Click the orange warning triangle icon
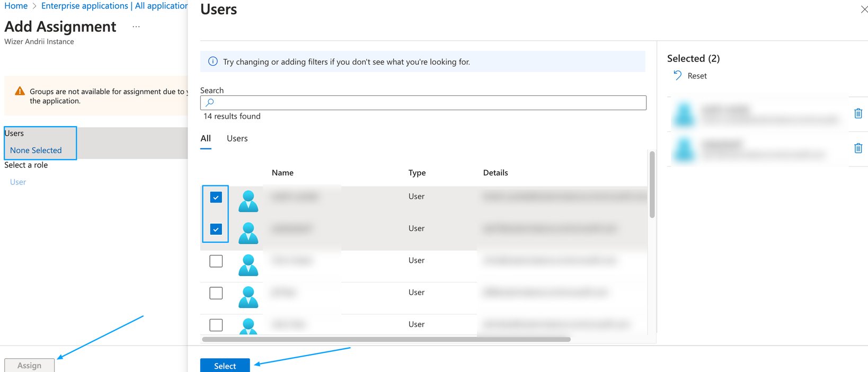 tap(20, 91)
